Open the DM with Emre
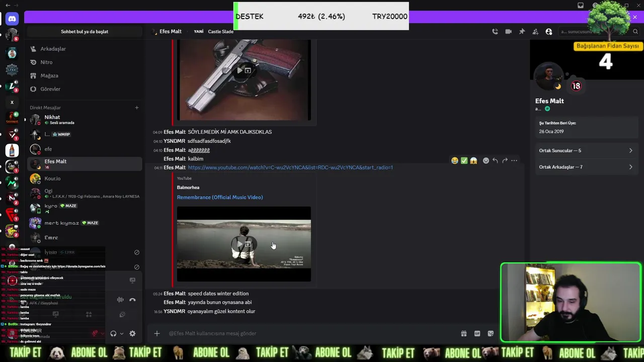This screenshot has height=362, width=644. 85,237
